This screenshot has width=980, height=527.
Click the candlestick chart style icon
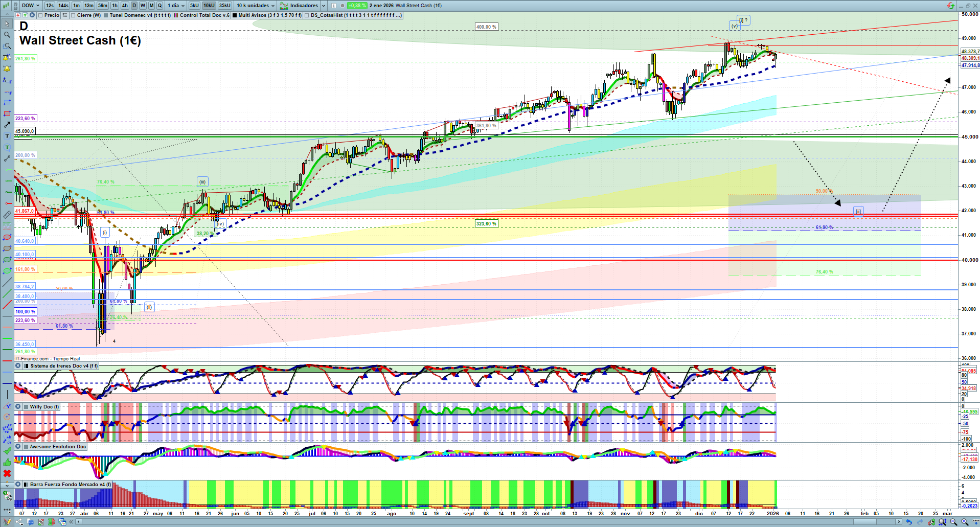[x=6, y=6]
